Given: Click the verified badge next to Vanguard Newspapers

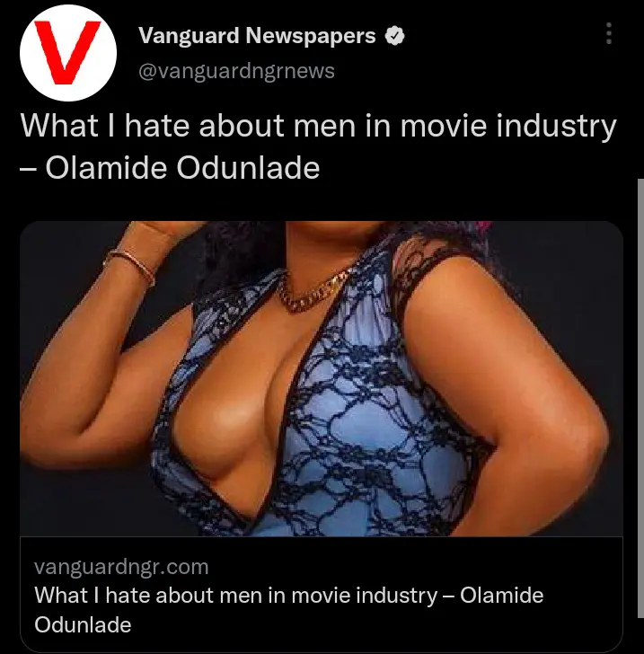Looking at the screenshot, I should click(394, 35).
